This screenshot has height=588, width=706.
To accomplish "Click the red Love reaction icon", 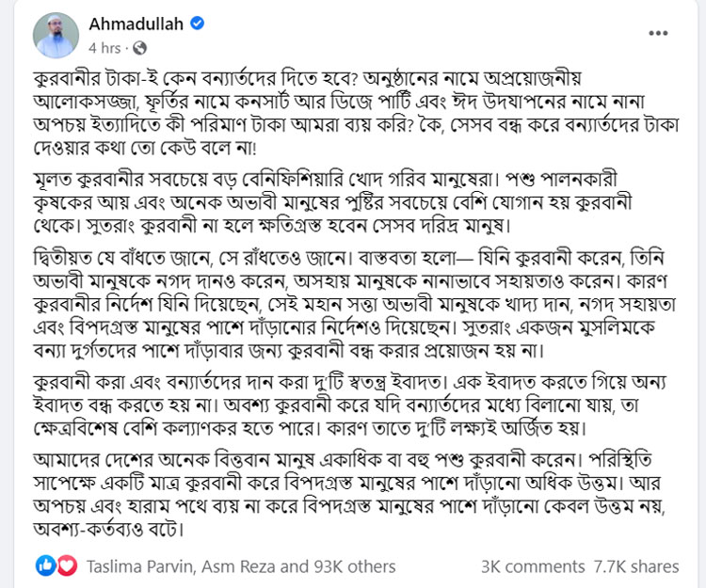I will pyautogui.click(x=66, y=565).
